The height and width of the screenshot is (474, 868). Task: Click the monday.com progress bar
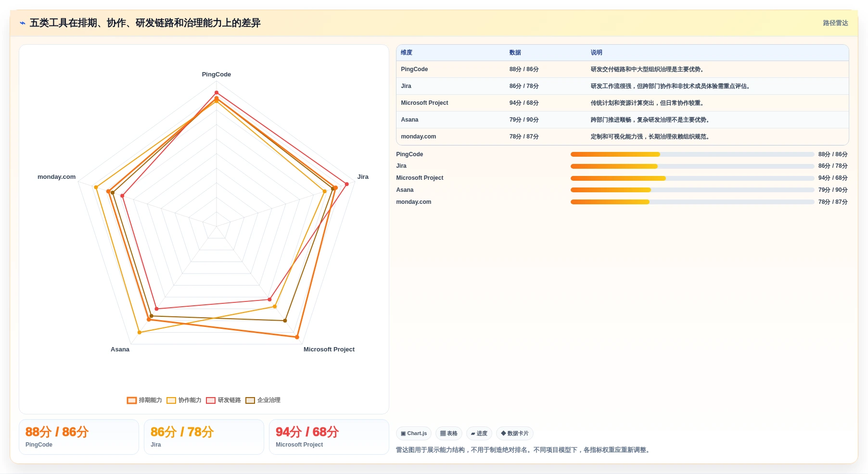pyautogui.click(x=692, y=202)
